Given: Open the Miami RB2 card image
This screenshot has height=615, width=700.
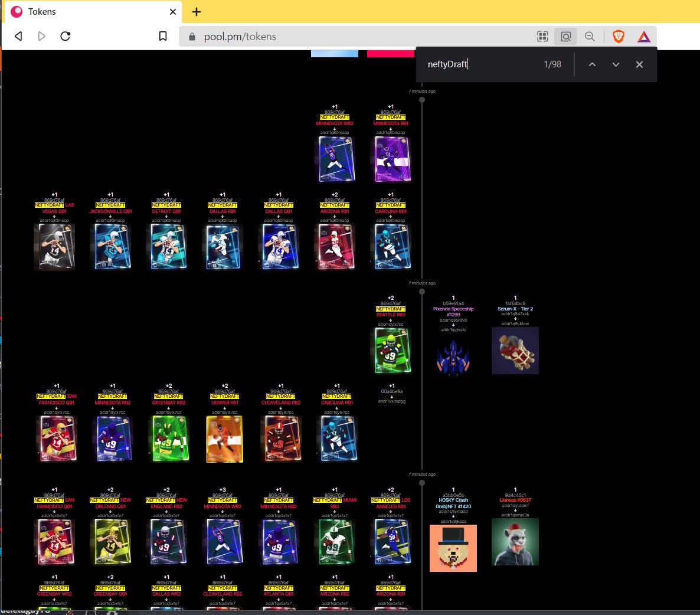Looking at the screenshot, I should [x=336, y=542].
